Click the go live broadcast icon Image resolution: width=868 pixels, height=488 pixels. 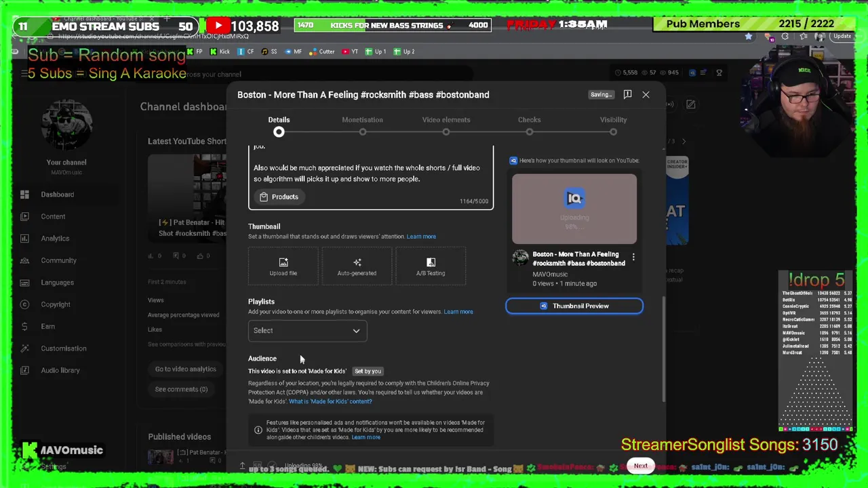(670, 104)
